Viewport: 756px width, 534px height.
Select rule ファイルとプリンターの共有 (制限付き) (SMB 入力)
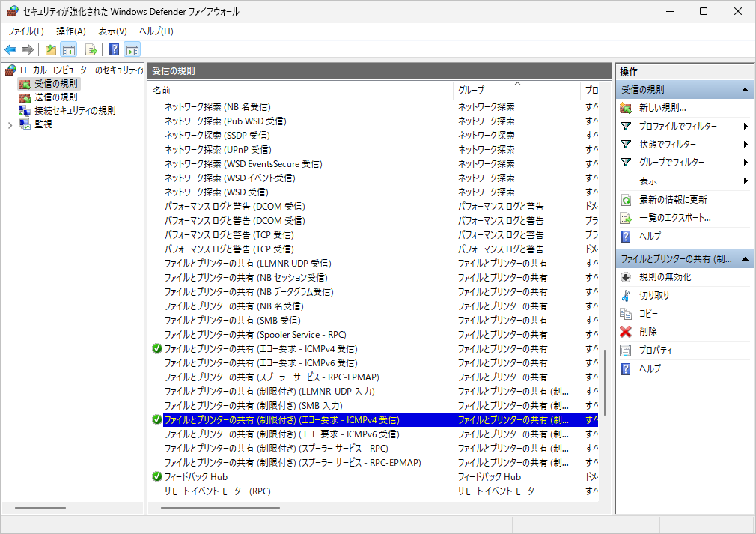254,406
